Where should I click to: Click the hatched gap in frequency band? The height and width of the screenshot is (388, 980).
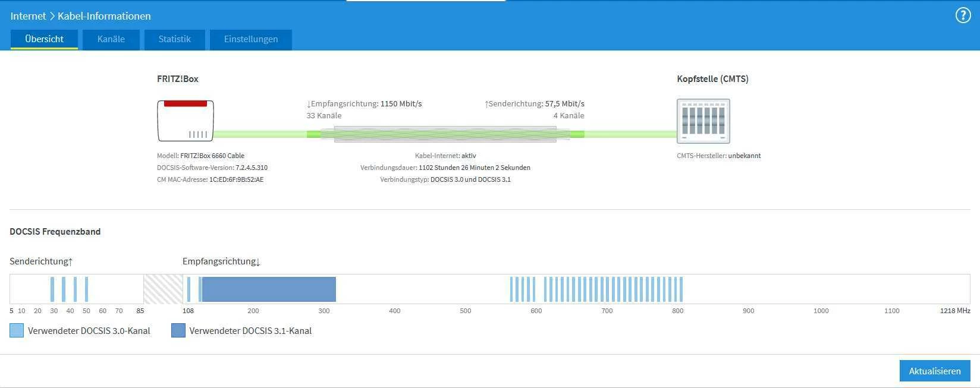coord(163,289)
